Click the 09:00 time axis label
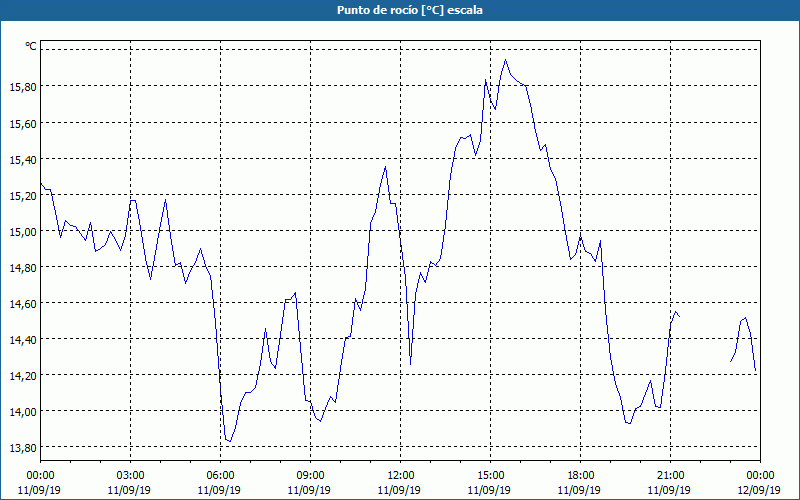Image resolution: width=800 pixels, height=500 pixels. pos(310,476)
